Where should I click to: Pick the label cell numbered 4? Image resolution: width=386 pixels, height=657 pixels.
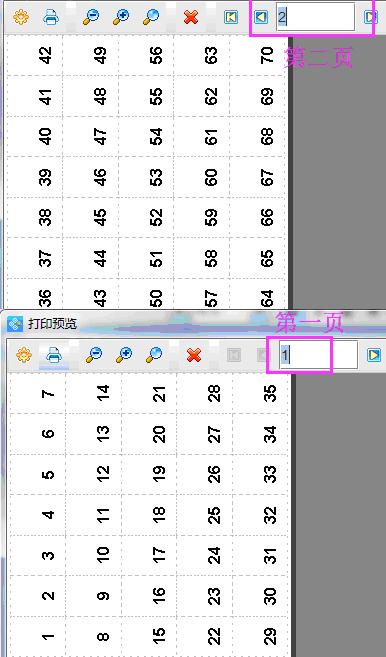click(38, 515)
